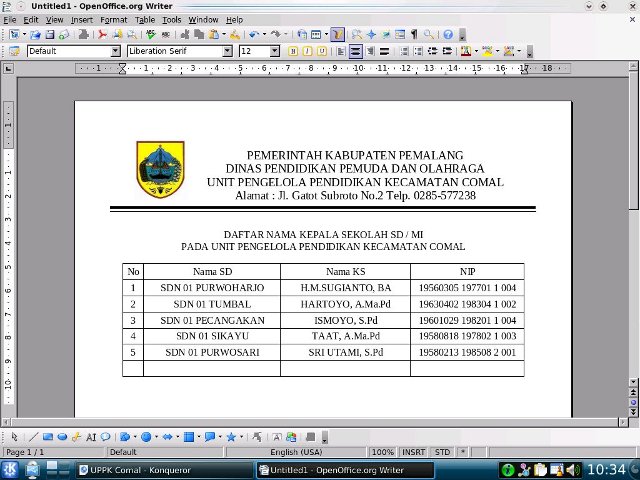640x480 pixels.
Task: Click the Edit File icon
Action: coord(84,35)
